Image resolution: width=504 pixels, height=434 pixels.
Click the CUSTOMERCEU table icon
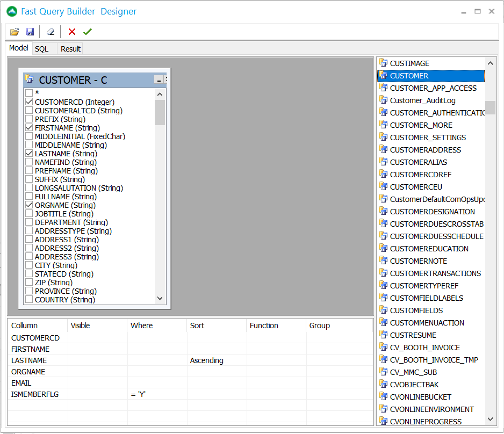click(383, 186)
